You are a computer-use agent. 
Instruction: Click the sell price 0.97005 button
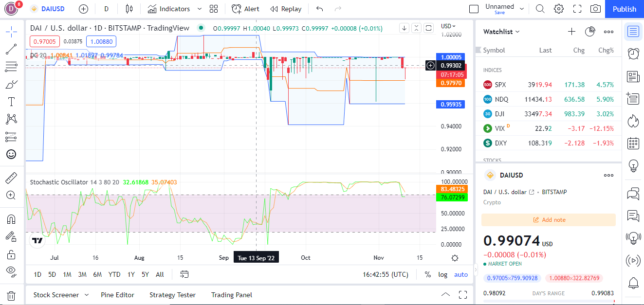pyautogui.click(x=45, y=41)
